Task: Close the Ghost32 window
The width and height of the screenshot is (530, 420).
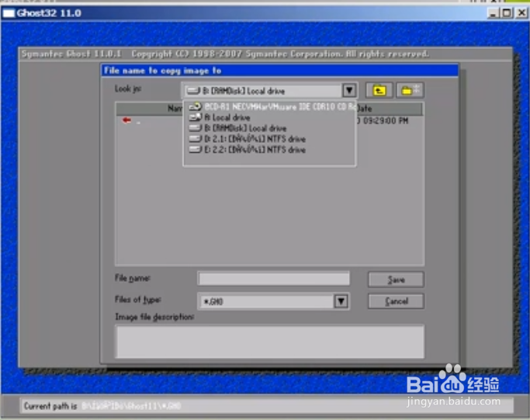Action: (522, 13)
